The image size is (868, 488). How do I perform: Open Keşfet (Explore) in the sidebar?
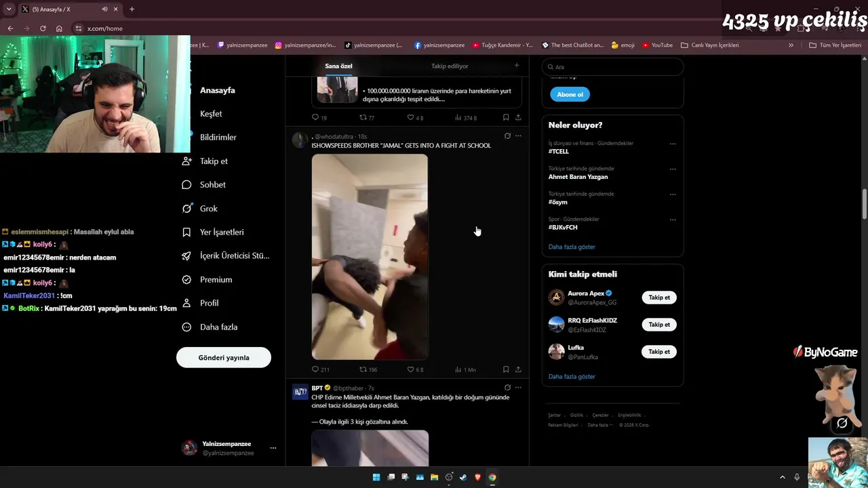click(211, 114)
